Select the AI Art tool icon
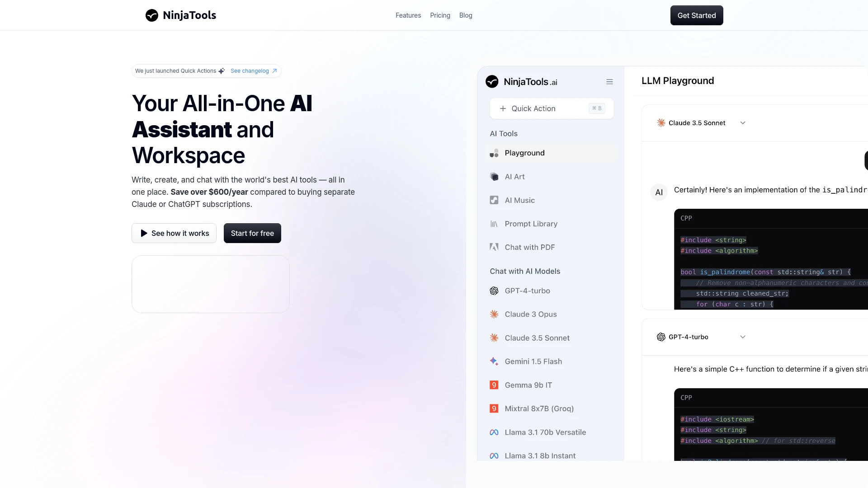868x488 pixels. pos(494,176)
